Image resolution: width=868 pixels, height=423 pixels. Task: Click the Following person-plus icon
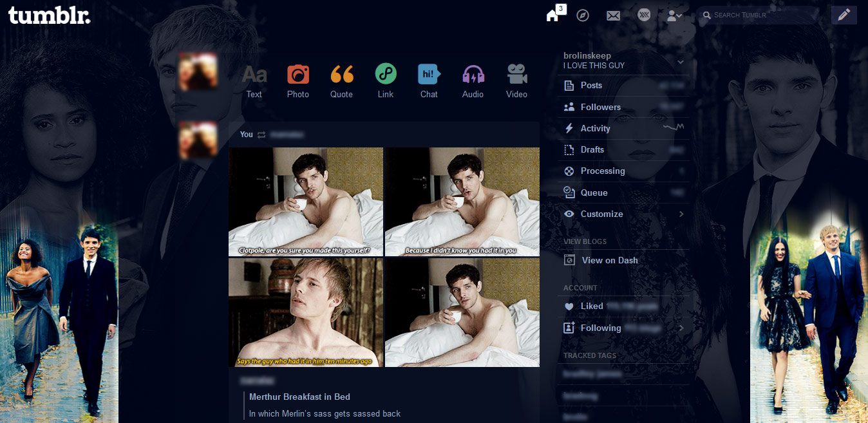tap(569, 328)
